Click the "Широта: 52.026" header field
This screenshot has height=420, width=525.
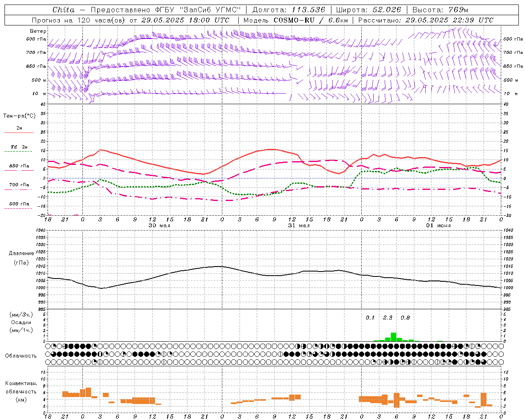[368, 10]
